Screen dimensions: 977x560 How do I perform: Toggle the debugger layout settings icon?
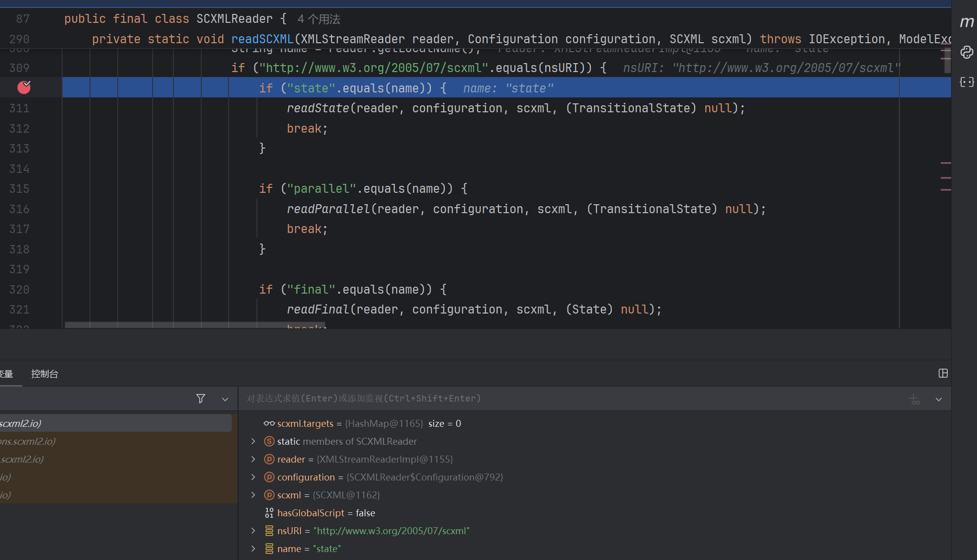click(x=943, y=373)
